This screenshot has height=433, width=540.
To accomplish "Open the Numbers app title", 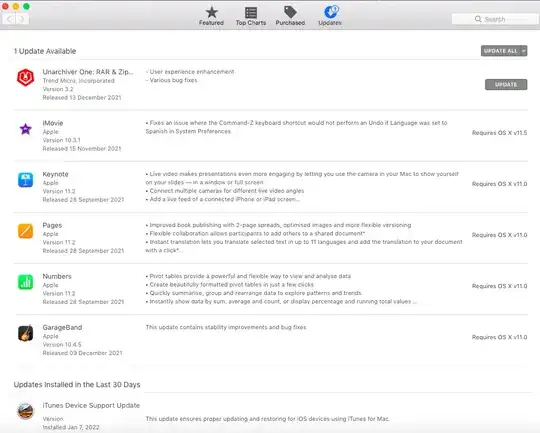I will [57, 276].
